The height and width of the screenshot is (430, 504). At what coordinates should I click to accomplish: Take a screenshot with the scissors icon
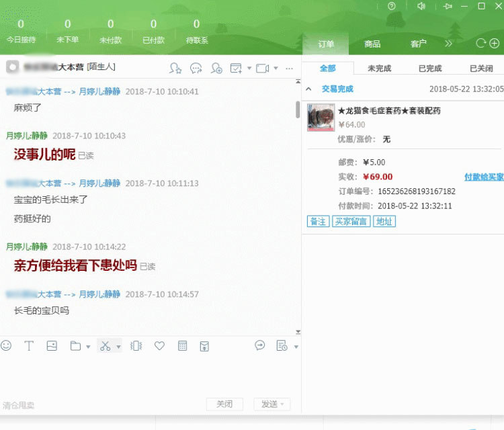click(105, 346)
